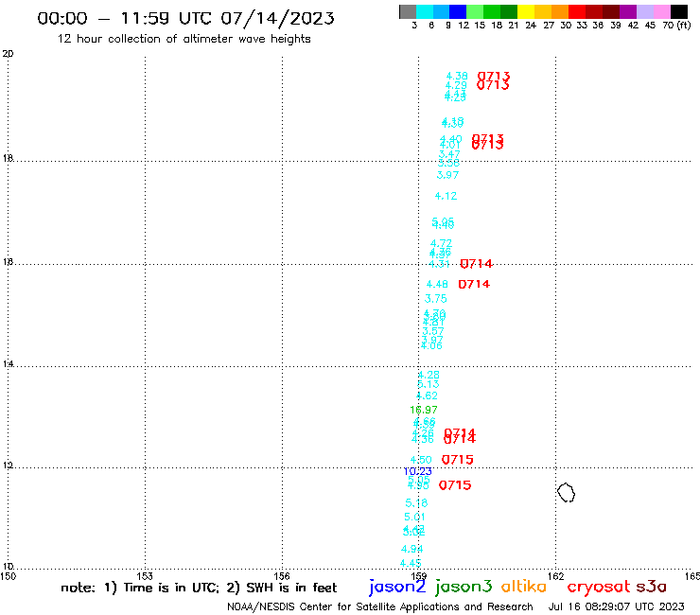Select the 4.38 reading at the track's top

coord(457,76)
